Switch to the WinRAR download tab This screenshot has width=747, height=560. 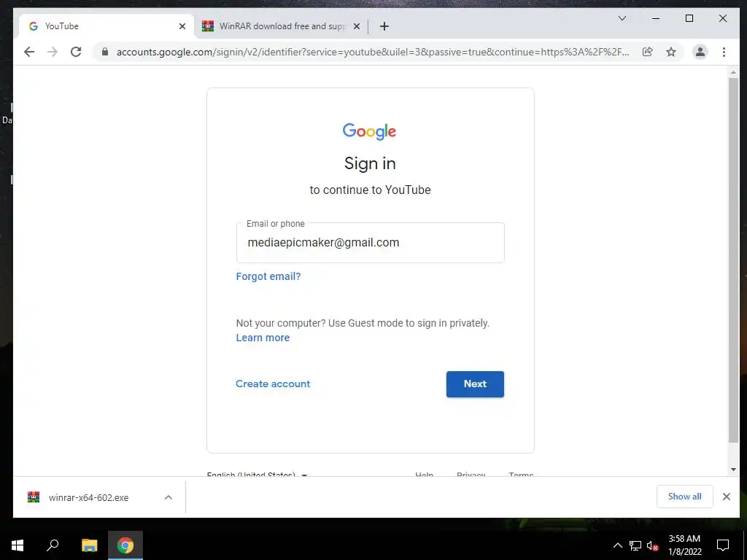[x=281, y=26]
